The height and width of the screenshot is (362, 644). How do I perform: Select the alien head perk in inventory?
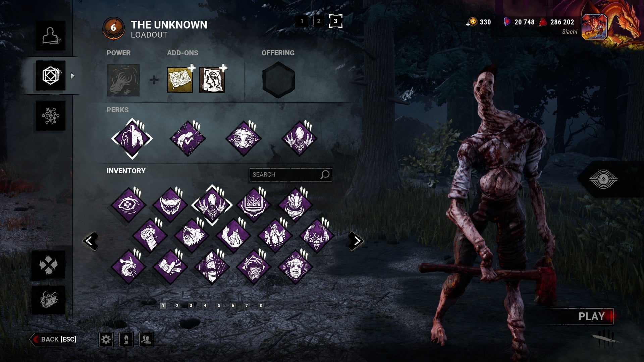[x=212, y=204]
